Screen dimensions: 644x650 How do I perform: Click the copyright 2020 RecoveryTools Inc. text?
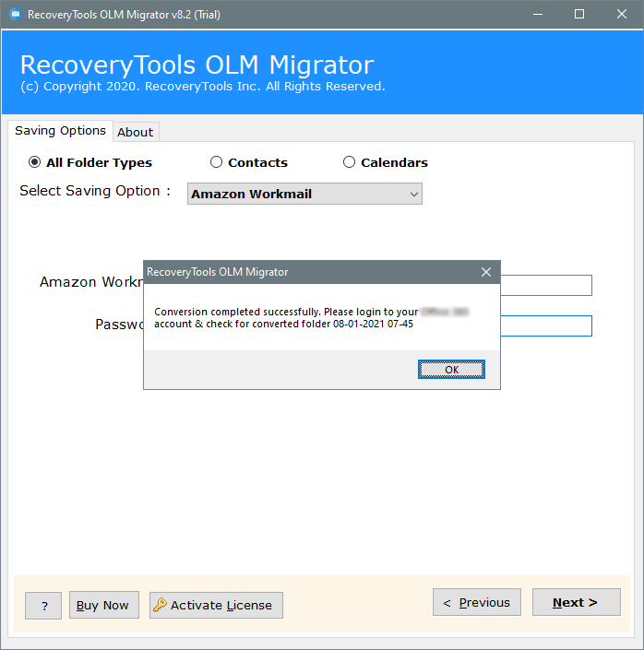coord(203,87)
